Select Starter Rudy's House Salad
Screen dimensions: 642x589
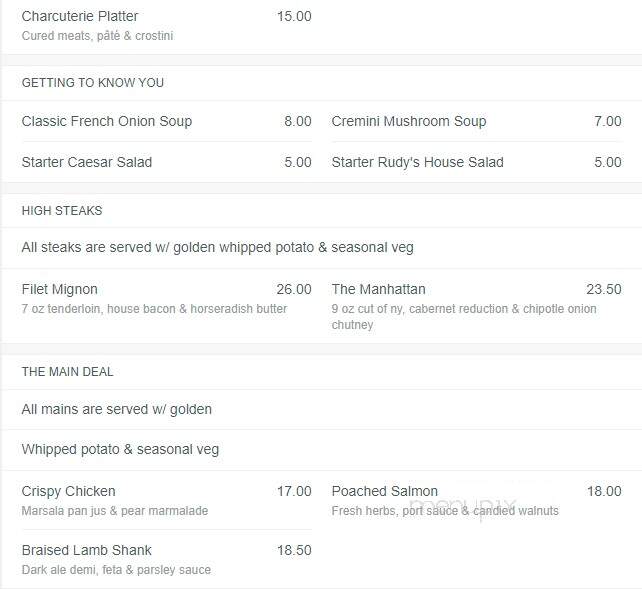[x=418, y=162]
